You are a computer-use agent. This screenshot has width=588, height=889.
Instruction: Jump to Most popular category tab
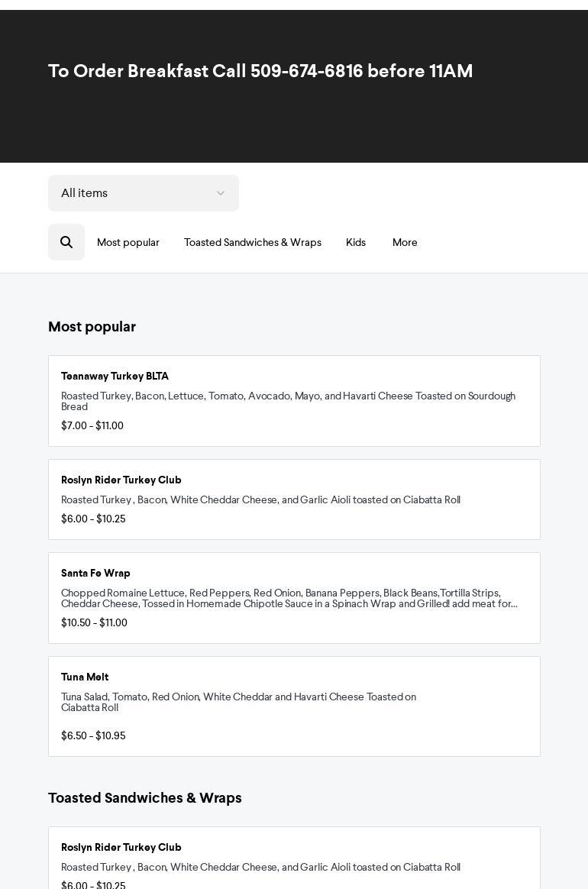click(128, 242)
